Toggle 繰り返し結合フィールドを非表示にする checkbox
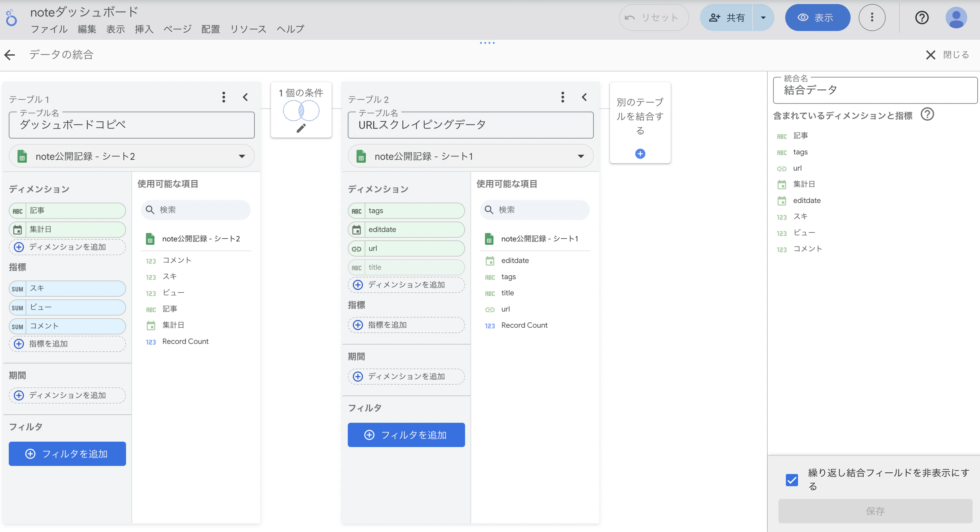Screen dimensions: 980x532 792,479
